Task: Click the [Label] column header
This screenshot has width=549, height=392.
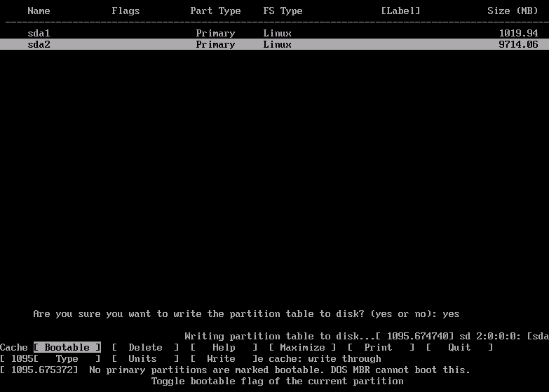Action: tap(400, 11)
